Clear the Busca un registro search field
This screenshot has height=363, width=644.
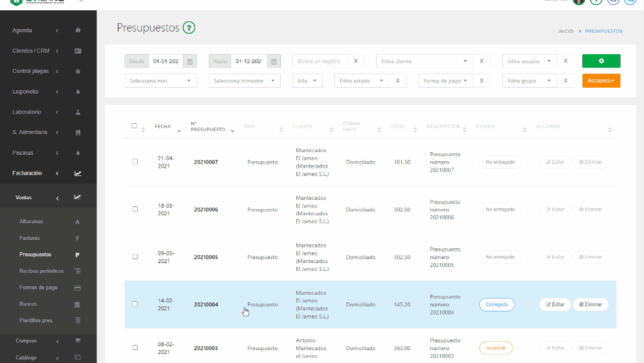pos(355,61)
